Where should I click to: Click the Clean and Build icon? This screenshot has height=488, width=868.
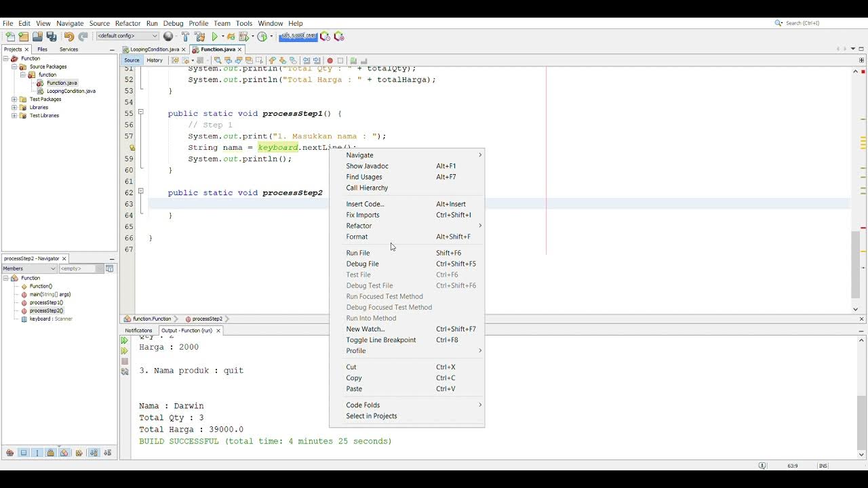[x=200, y=37]
